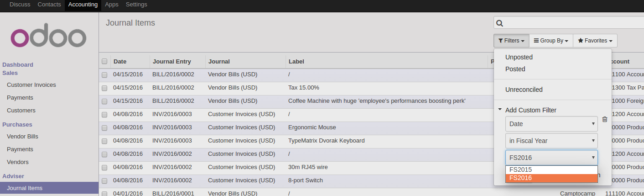Select checkbox for Ergonomic Mouse row
The width and height of the screenshot is (644, 196).
(104, 127)
